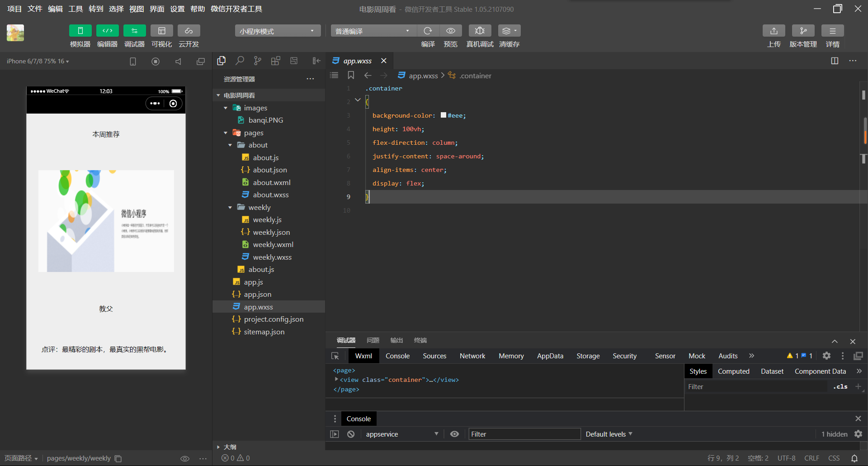The height and width of the screenshot is (466, 868).
Task: Collapse the images folder
Action: (226, 108)
